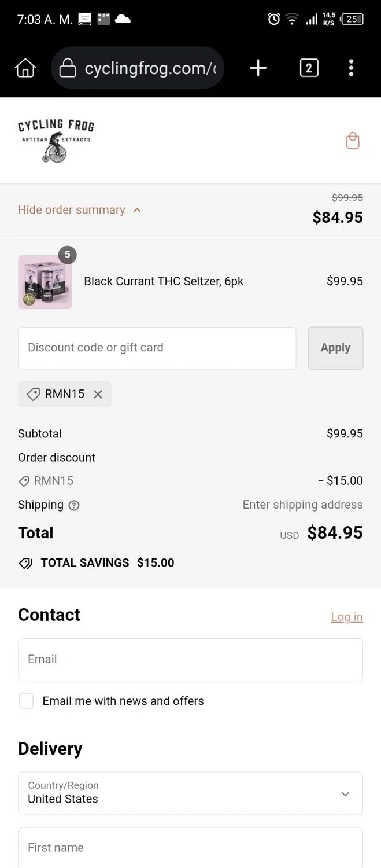Remove the RMN15 discount code
This screenshot has height=868, width=381.
pos(98,394)
